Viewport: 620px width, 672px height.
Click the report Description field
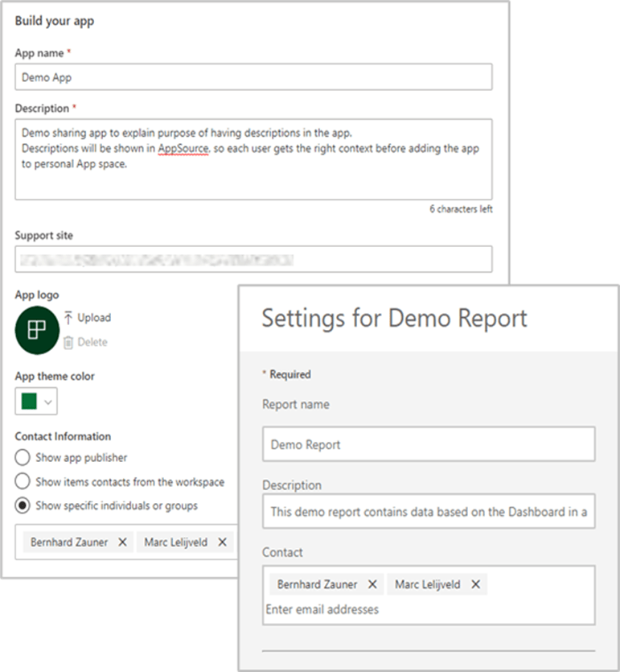(429, 512)
